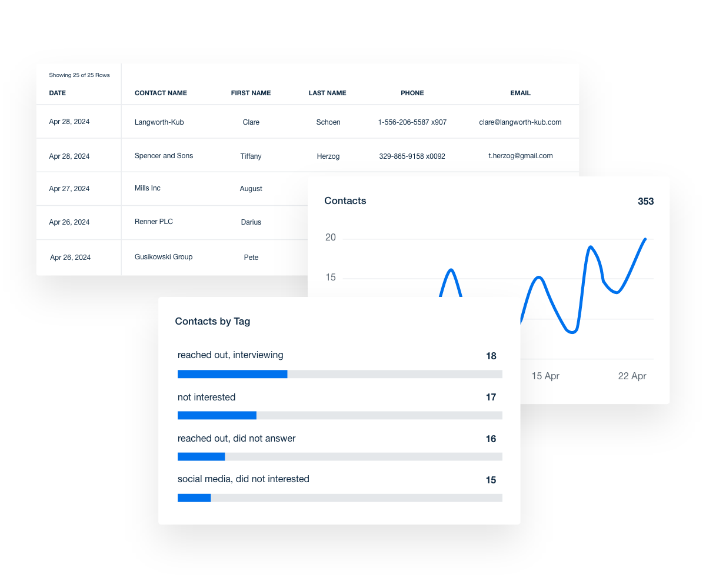Sort by CONTACT NAME column header

[x=161, y=93]
